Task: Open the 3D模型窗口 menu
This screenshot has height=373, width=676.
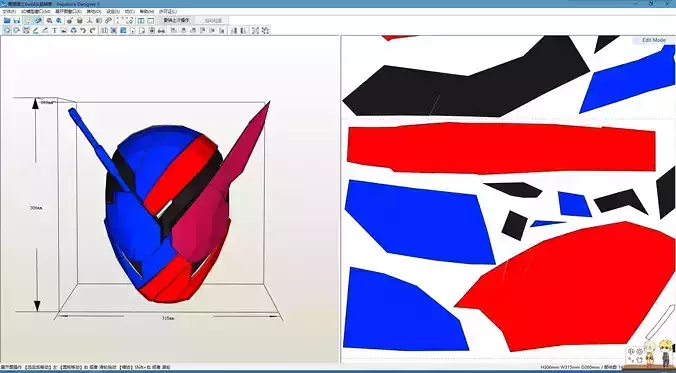Action: (35, 12)
